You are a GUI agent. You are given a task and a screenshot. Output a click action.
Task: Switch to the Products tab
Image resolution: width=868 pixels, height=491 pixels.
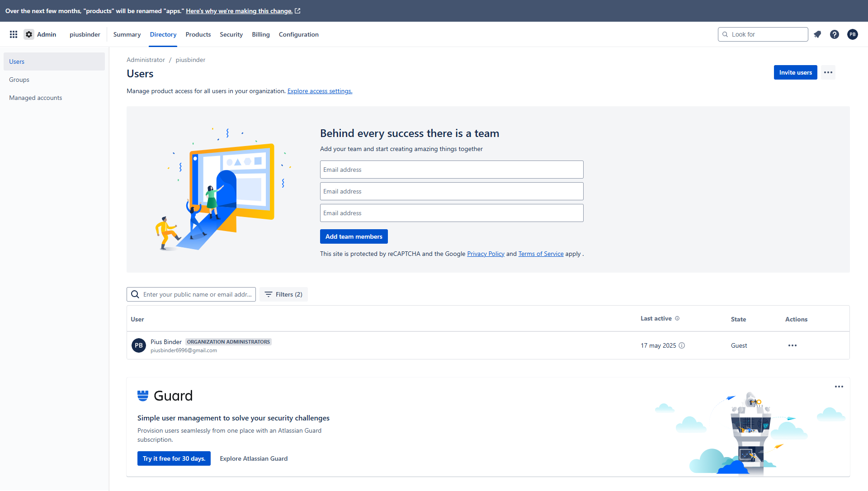(198, 34)
